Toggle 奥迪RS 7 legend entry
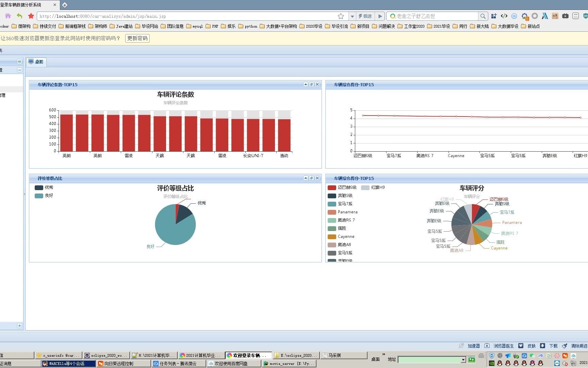Screen dimensions: 588x368 click(x=341, y=220)
